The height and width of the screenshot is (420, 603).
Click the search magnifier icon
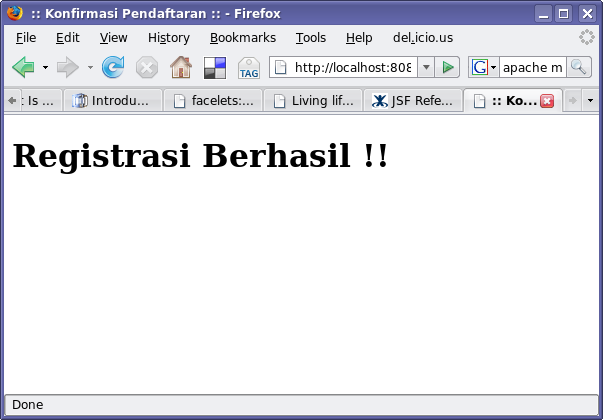(579, 67)
